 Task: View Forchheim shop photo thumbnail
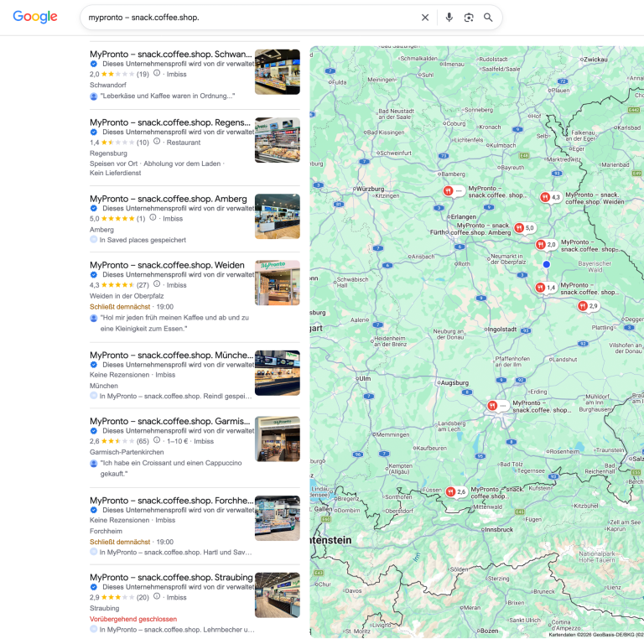click(278, 518)
